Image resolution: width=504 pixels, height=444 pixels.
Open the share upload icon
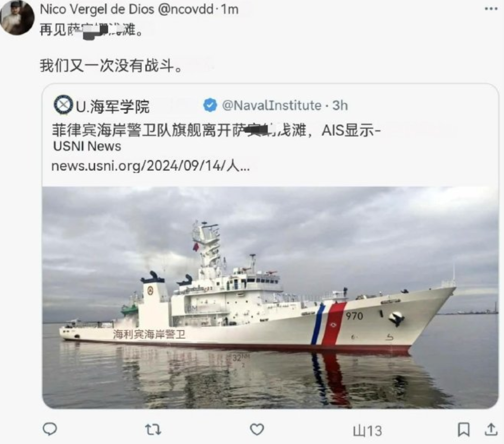tap(491, 430)
